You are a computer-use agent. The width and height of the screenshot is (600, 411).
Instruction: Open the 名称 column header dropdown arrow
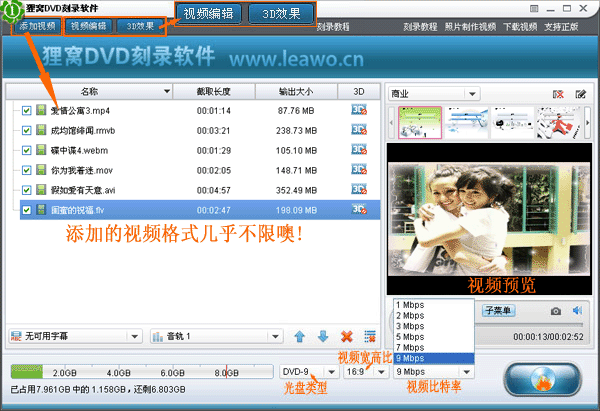click(x=167, y=91)
